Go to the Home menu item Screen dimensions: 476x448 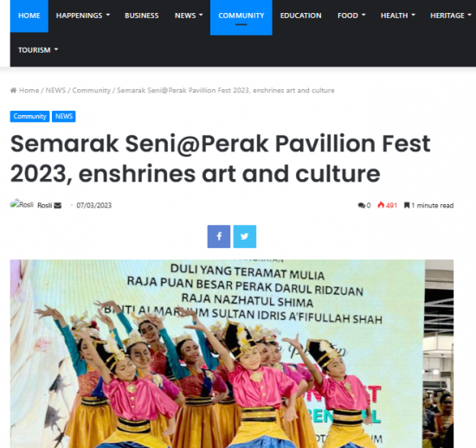[x=29, y=16]
